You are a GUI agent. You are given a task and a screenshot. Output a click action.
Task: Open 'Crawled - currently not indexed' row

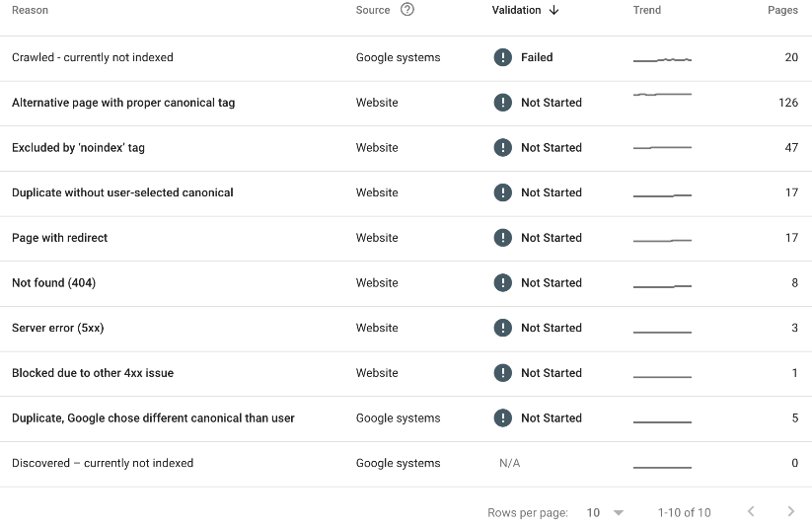coord(93,57)
